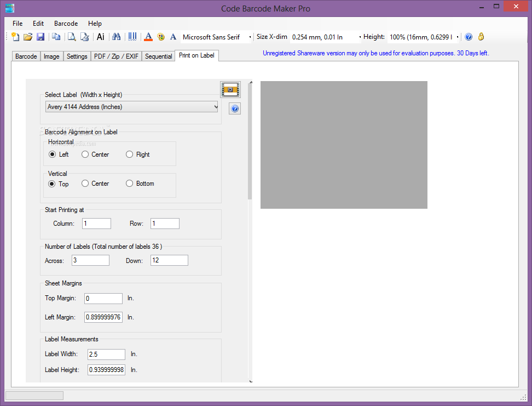Click the Label Height field
This screenshot has height=406, width=532.
107,370
